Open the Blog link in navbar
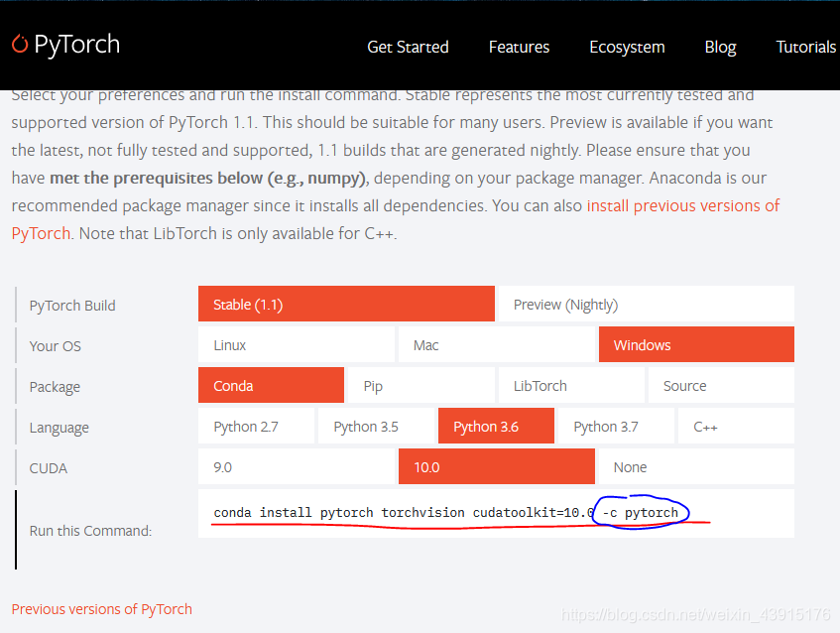Screen dimensions: 840x633 click(720, 48)
